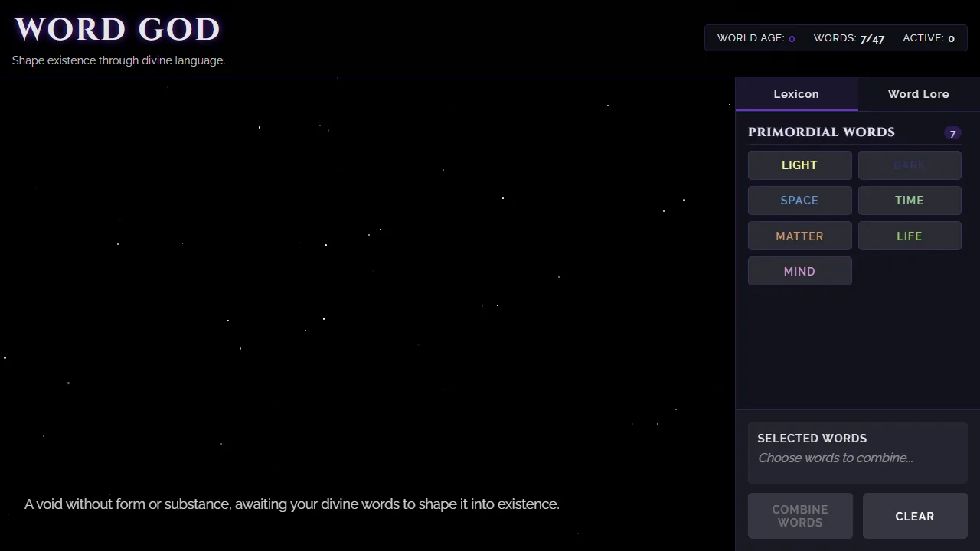Click the ACTIVE count stat
980x551 pixels.
pyautogui.click(x=929, y=38)
